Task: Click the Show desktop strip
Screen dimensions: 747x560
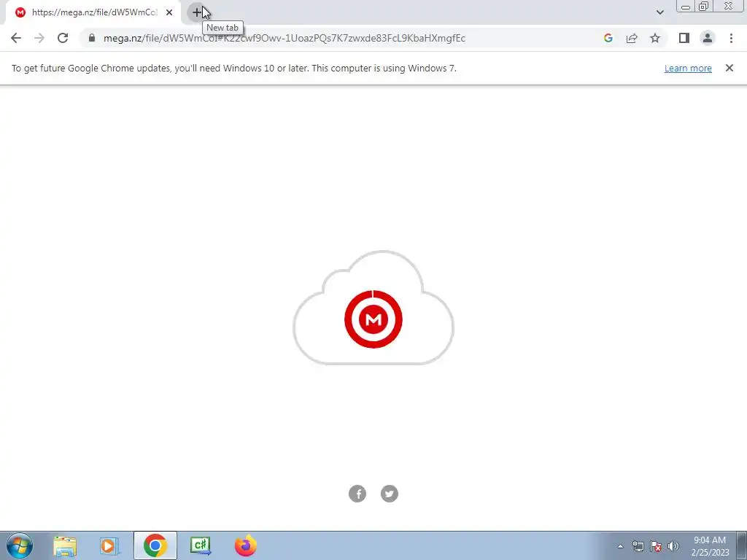Action: 741,545
